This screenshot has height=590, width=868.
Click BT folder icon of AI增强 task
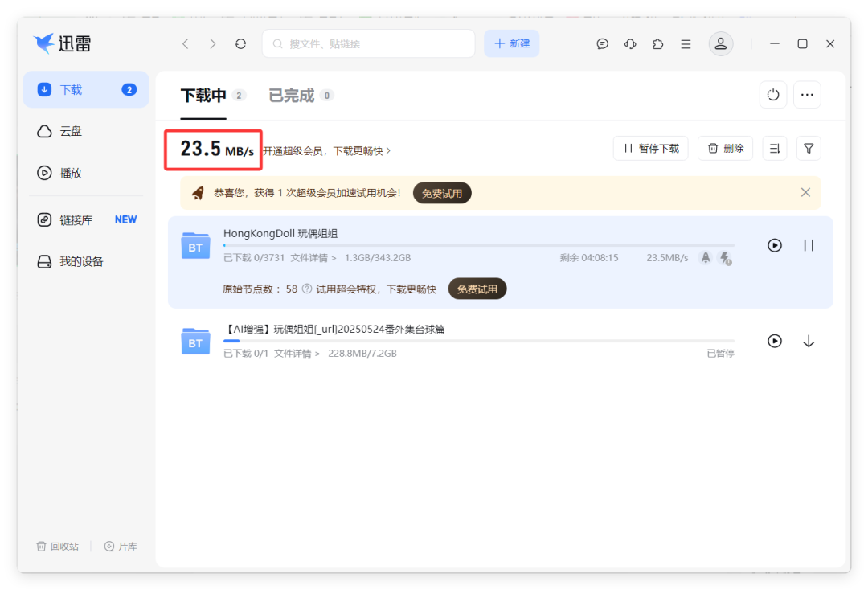195,341
